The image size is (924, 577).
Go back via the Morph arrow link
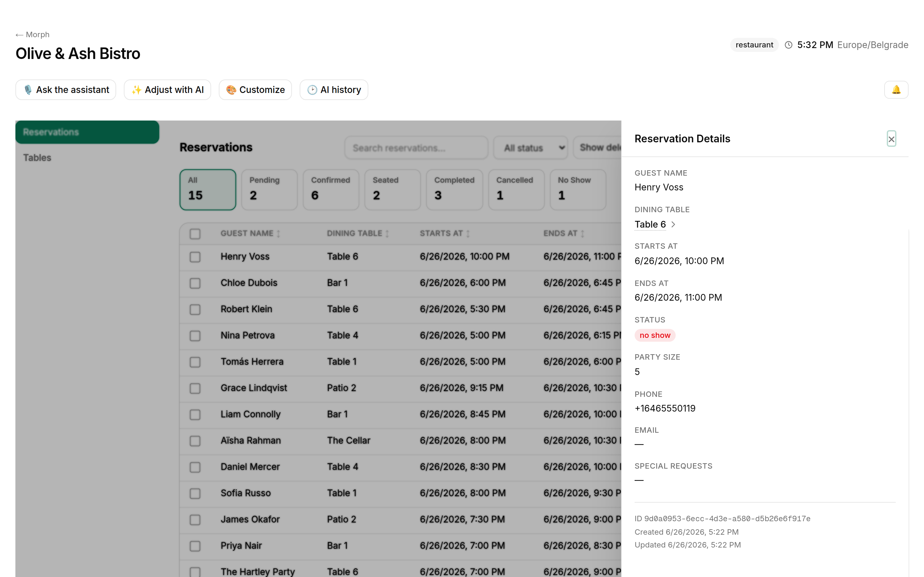32,35
